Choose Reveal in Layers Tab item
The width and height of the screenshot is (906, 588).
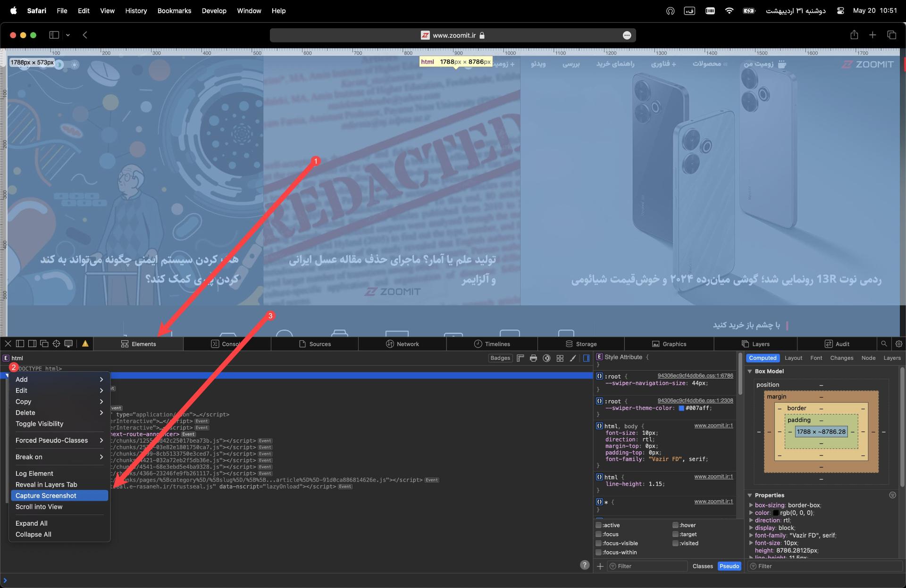coord(59,485)
